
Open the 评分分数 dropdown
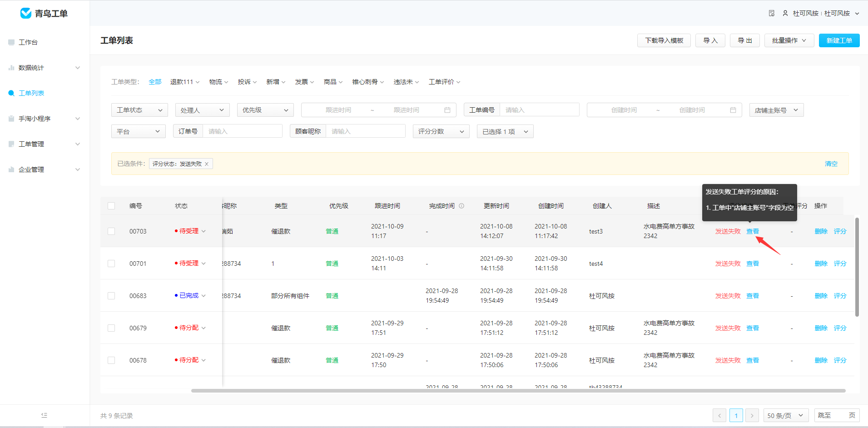441,131
